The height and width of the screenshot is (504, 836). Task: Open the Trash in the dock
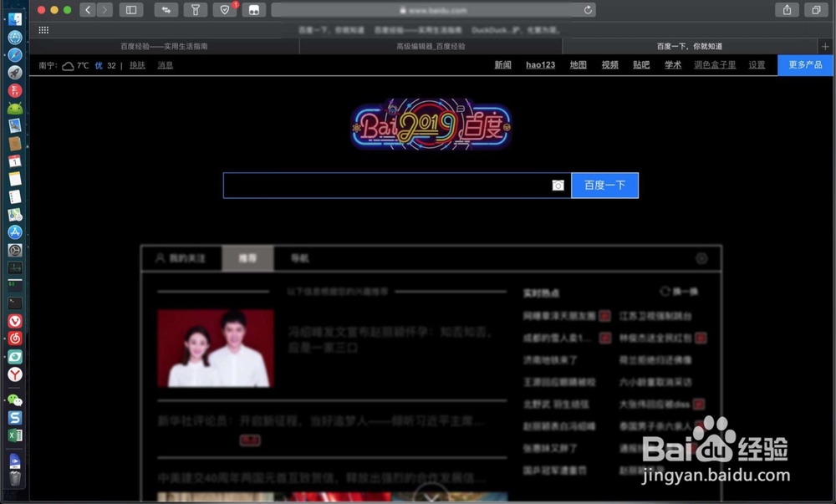(15, 478)
